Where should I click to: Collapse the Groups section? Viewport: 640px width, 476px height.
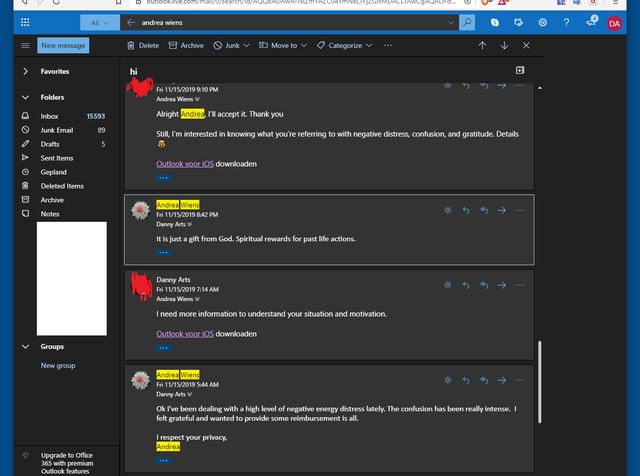(25, 347)
